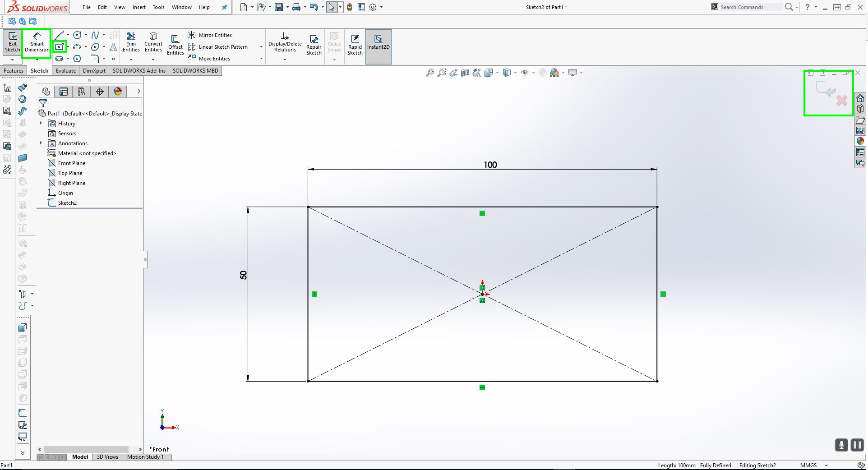Screen dimensions: 868x470
Task: Open the Appearances task pane icon
Action: point(860,141)
